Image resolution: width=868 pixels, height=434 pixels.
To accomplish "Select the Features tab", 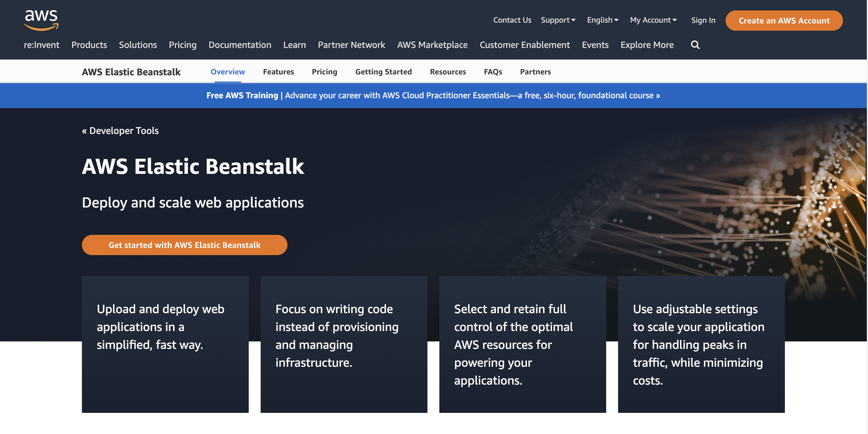I will coord(278,71).
